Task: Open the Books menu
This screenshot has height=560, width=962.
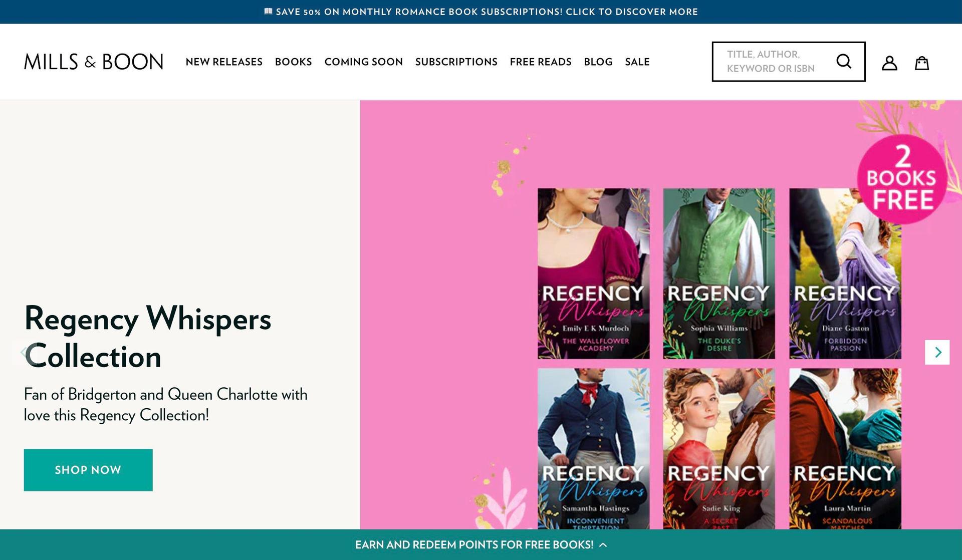Action: click(x=294, y=62)
